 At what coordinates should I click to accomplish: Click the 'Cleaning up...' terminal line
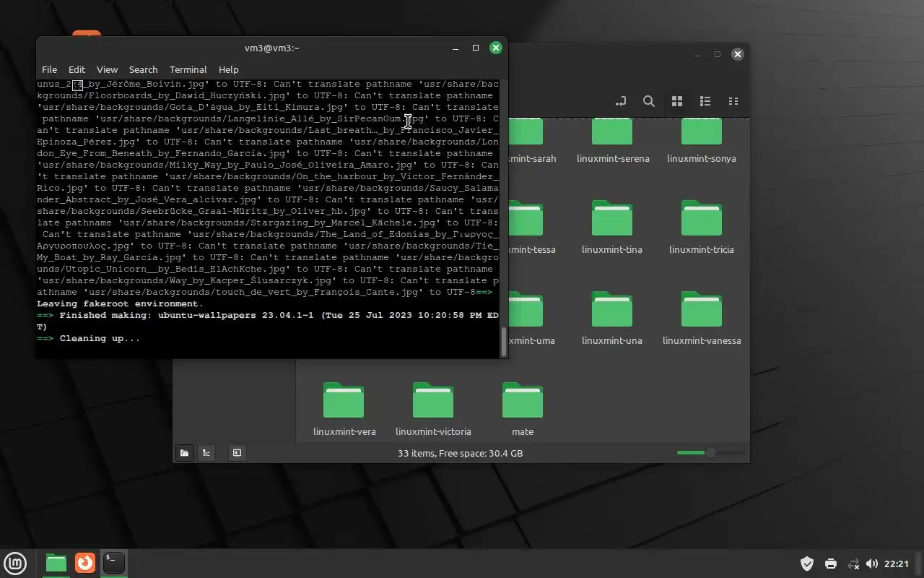coord(88,338)
